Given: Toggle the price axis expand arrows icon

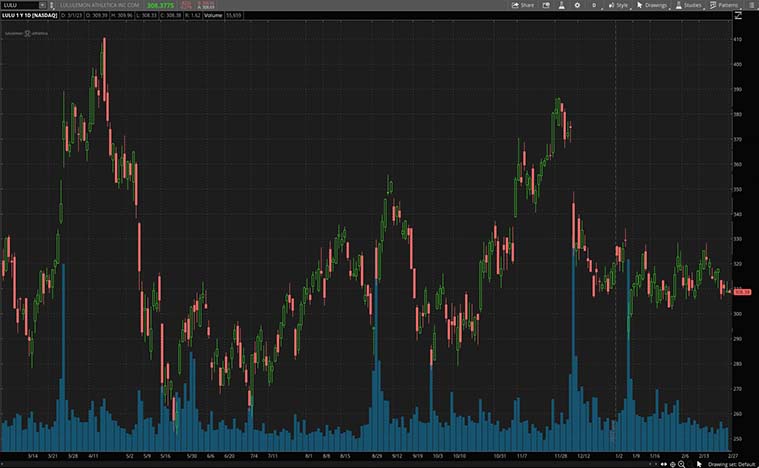Looking at the screenshot, I should click(x=738, y=15).
